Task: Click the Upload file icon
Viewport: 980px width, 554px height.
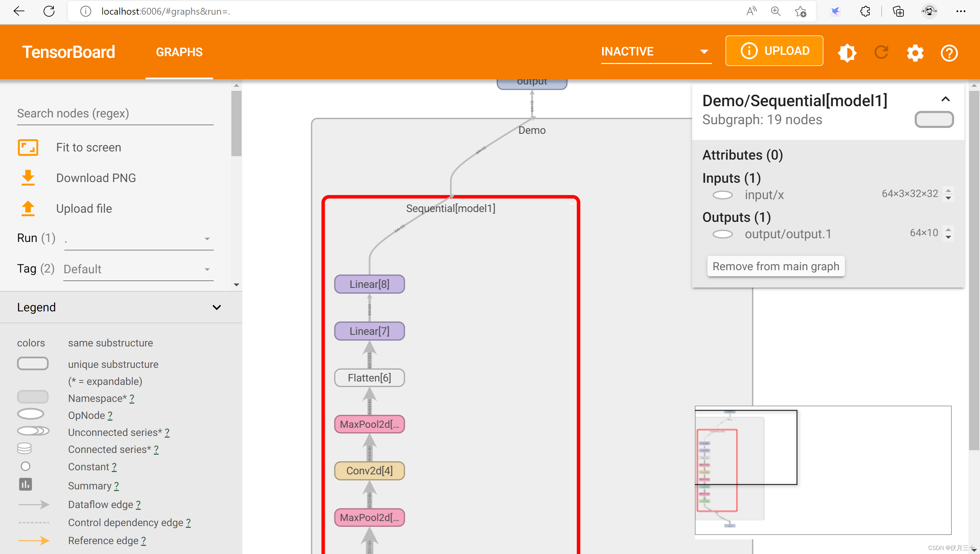Action: 28,209
